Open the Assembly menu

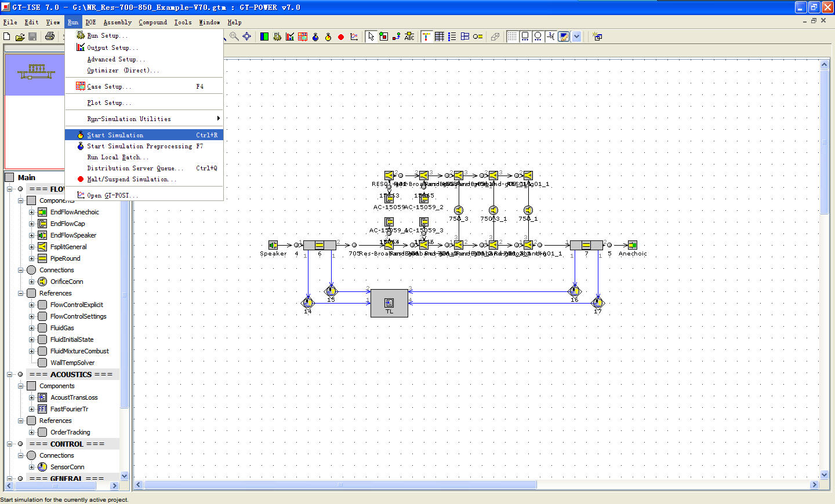[118, 23]
